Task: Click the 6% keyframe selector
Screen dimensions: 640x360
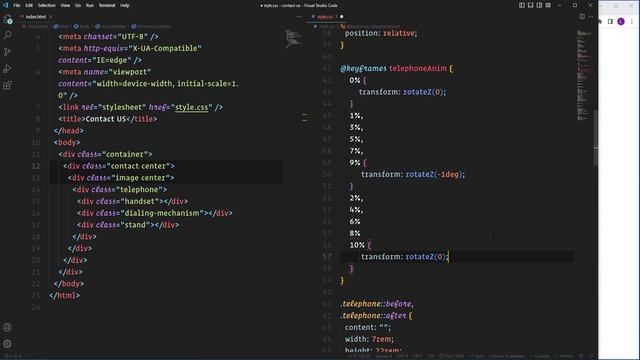Action: [355, 222]
